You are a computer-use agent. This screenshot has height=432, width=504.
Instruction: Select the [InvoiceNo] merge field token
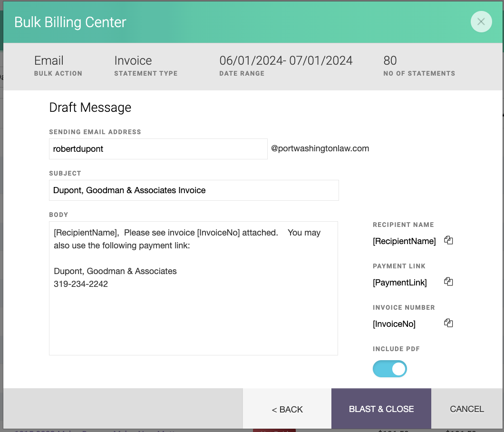(x=394, y=324)
